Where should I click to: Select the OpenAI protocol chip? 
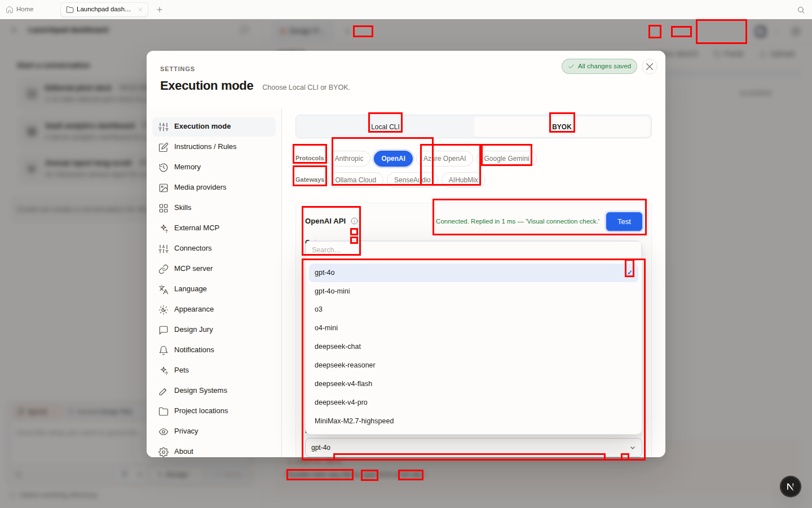click(x=394, y=159)
